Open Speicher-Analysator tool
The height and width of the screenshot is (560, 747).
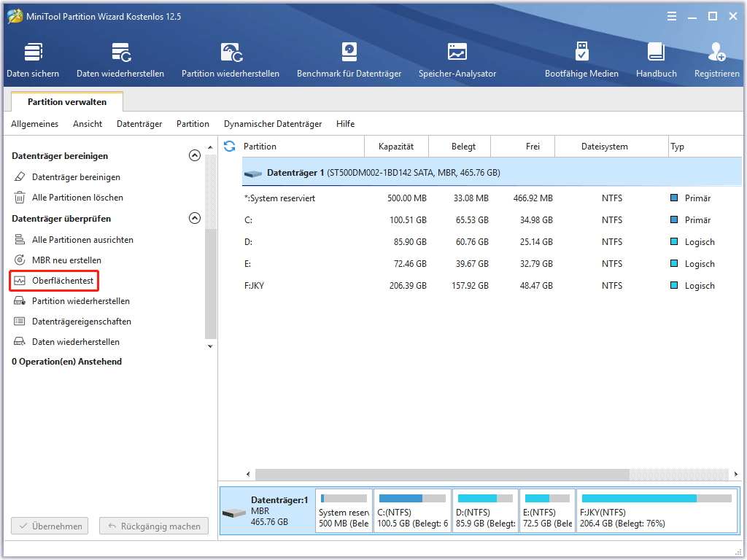(457, 60)
